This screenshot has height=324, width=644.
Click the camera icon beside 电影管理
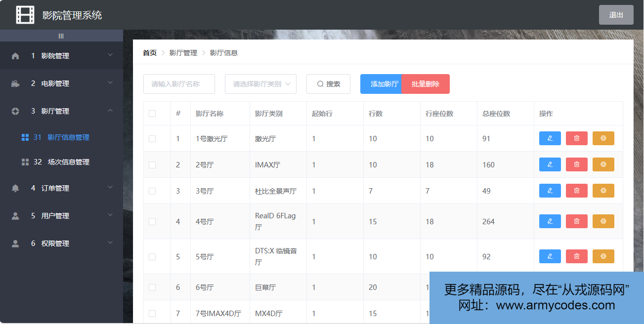click(15, 83)
